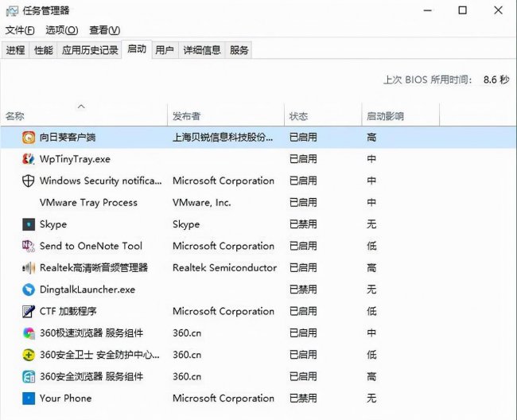Switch to the 用户 tab

(165, 50)
